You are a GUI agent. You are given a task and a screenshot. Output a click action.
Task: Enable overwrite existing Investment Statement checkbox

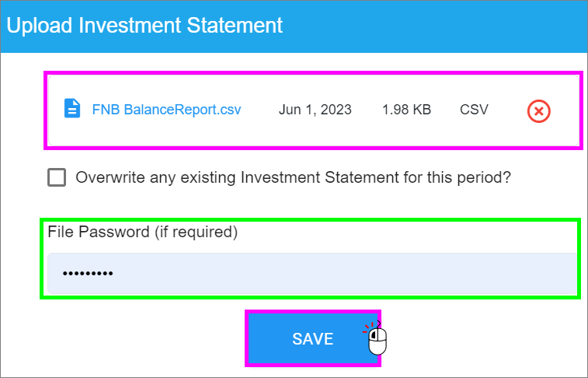(57, 177)
